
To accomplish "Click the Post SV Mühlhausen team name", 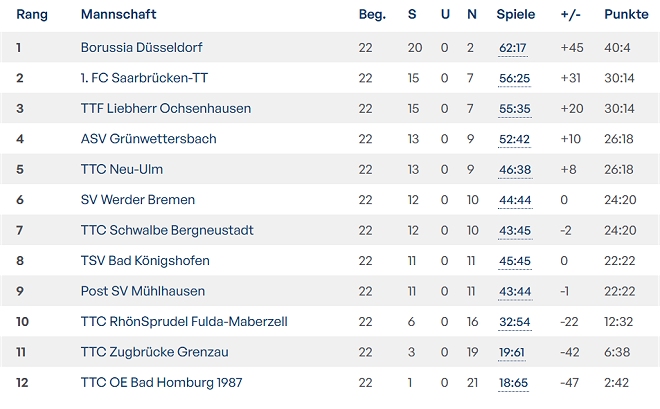I will (x=142, y=291).
